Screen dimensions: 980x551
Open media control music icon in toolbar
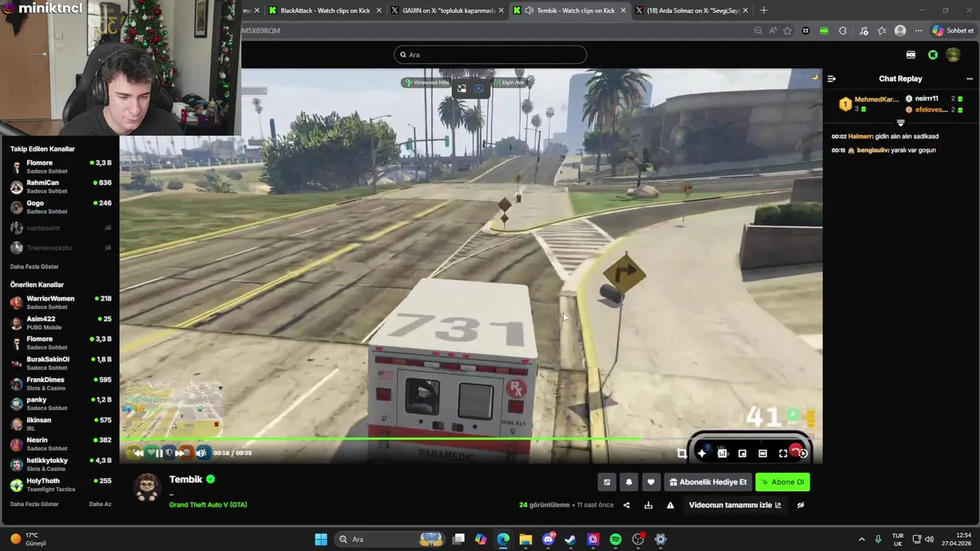864,31
